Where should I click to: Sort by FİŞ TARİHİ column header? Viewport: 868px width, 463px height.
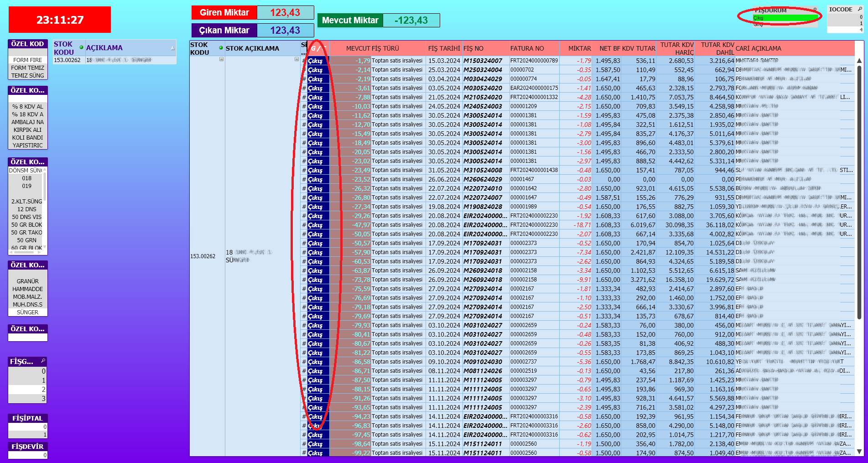443,48
